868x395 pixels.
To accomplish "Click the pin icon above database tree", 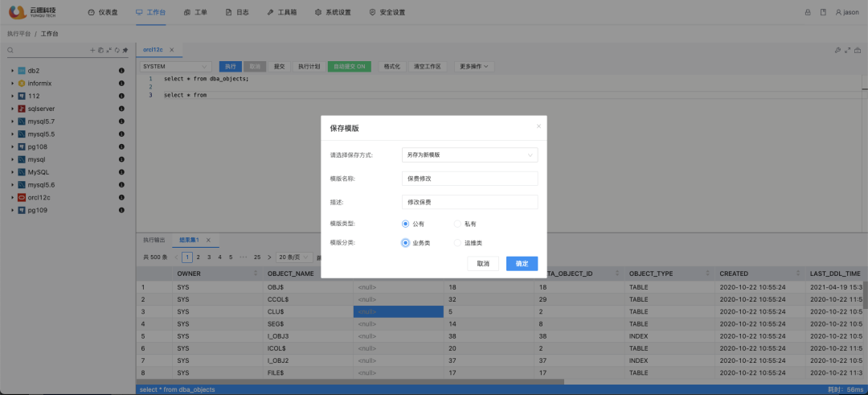I will pyautogui.click(x=125, y=50).
